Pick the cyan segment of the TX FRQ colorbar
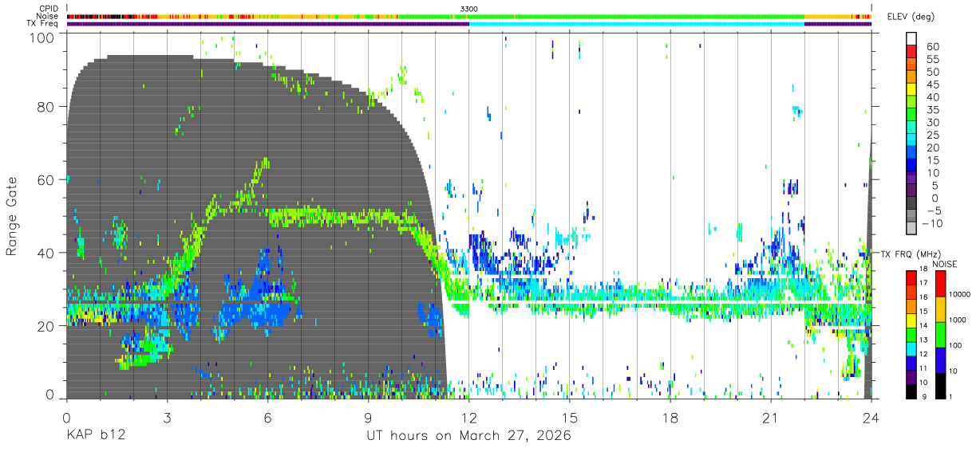 click(911, 348)
